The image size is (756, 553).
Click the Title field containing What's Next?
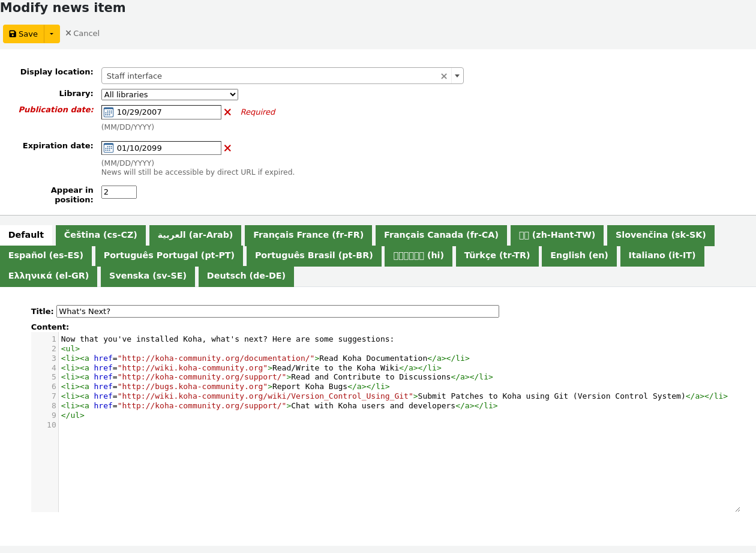tap(278, 312)
